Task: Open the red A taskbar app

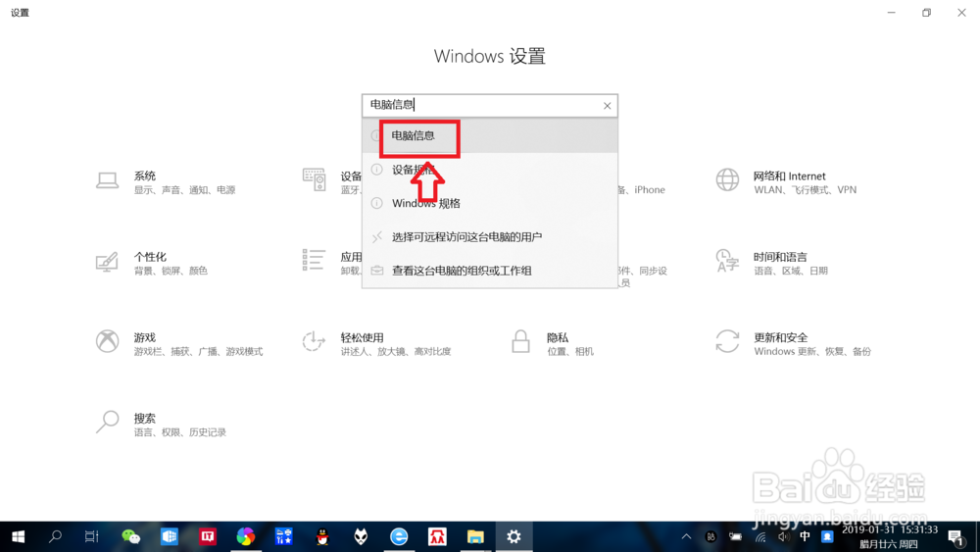Action: [437, 536]
